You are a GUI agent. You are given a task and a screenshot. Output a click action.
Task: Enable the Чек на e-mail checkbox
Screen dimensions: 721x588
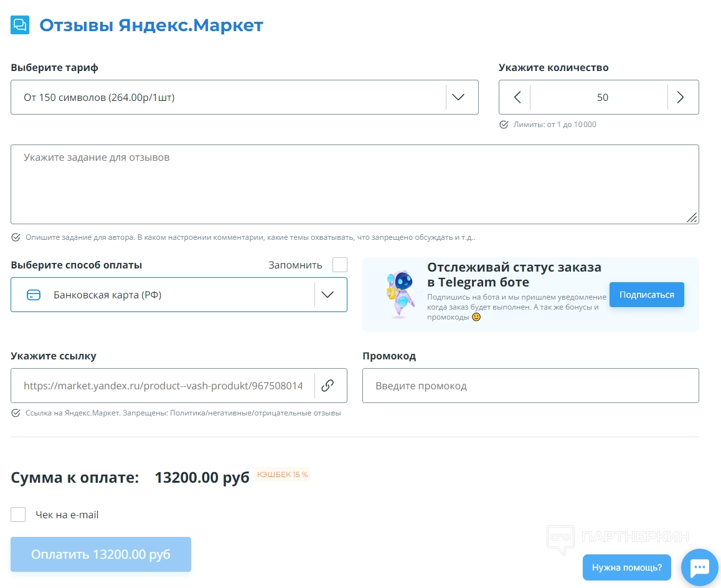click(18, 514)
